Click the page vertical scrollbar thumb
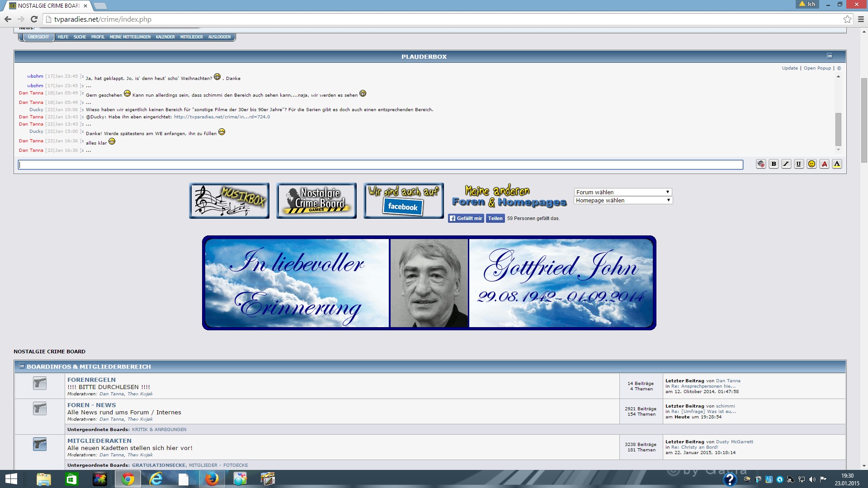The height and width of the screenshot is (488, 868). tap(864, 120)
